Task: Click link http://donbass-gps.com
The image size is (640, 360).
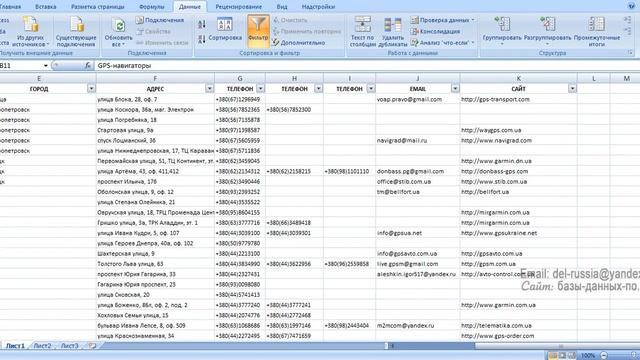Action: pyautogui.click(x=494, y=171)
